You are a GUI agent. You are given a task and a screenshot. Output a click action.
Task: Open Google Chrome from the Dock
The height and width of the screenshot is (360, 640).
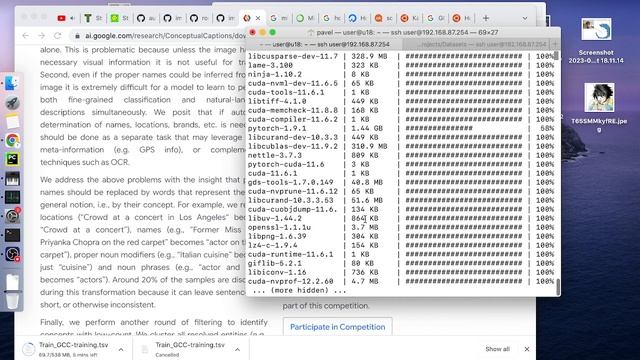coord(12,140)
